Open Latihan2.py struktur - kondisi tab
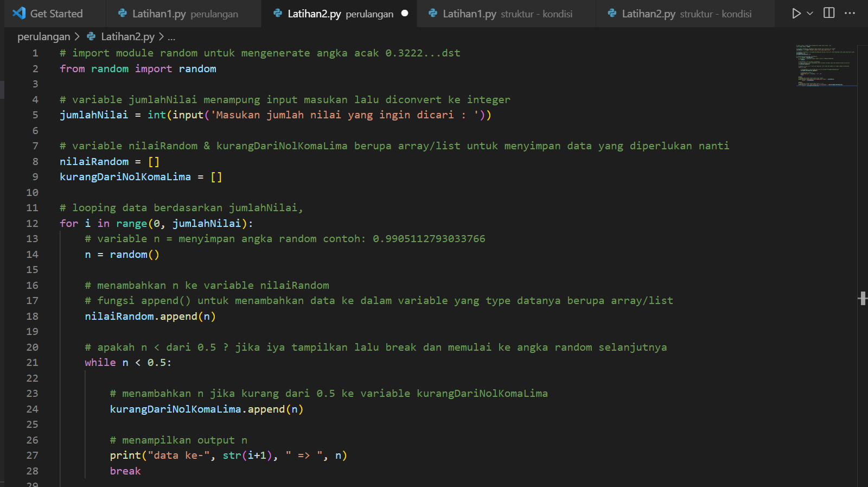Image resolution: width=868 pixels, height=487 pixels. point(685,14)
